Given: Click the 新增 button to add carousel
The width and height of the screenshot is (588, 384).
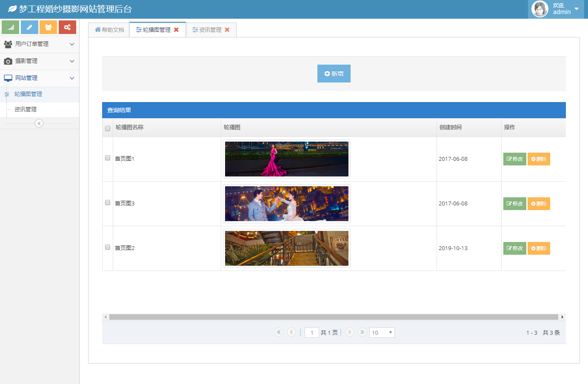Looking at the screenshot, I should [x=334, y=73].
